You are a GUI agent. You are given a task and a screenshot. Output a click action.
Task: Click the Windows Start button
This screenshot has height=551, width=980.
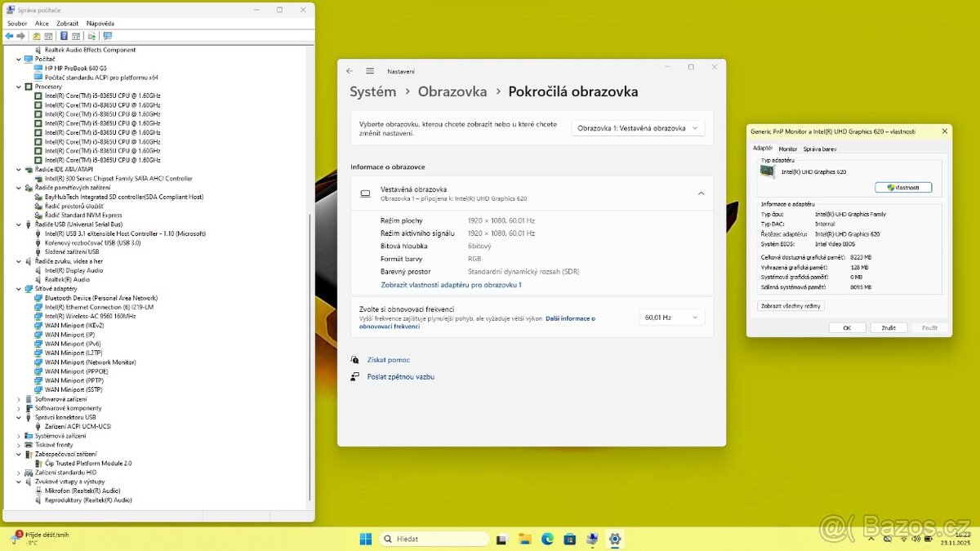click(365, 539)
